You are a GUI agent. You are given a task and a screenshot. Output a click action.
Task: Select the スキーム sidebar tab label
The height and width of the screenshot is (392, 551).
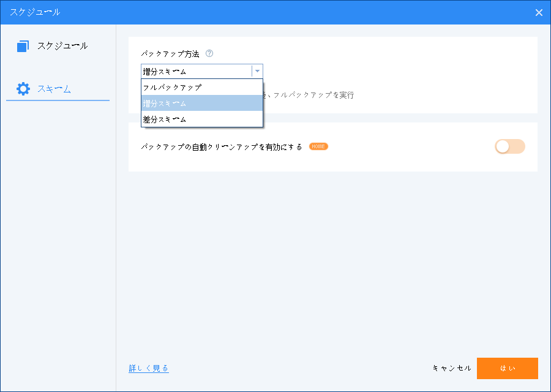tap(54, 89)
